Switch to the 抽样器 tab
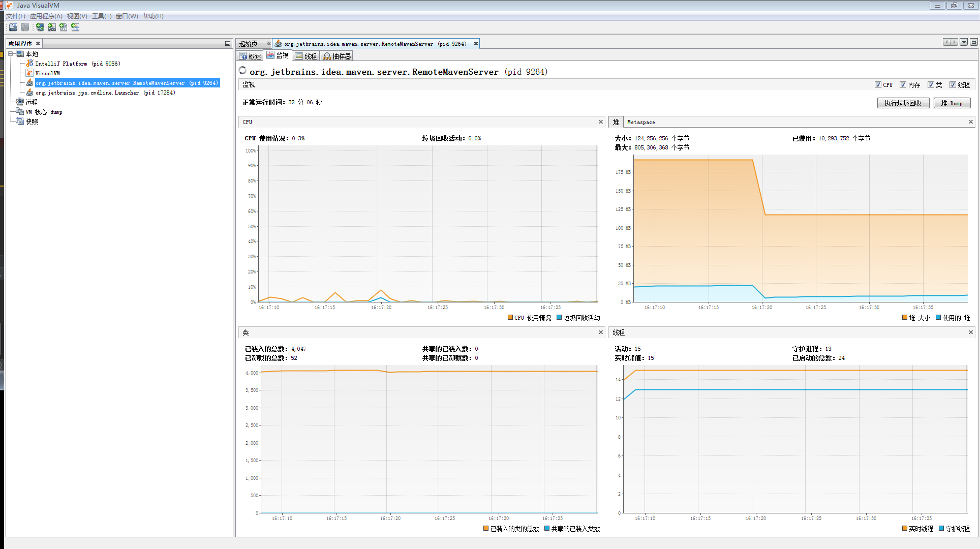The image size is (980, 549). coord(336,56)
